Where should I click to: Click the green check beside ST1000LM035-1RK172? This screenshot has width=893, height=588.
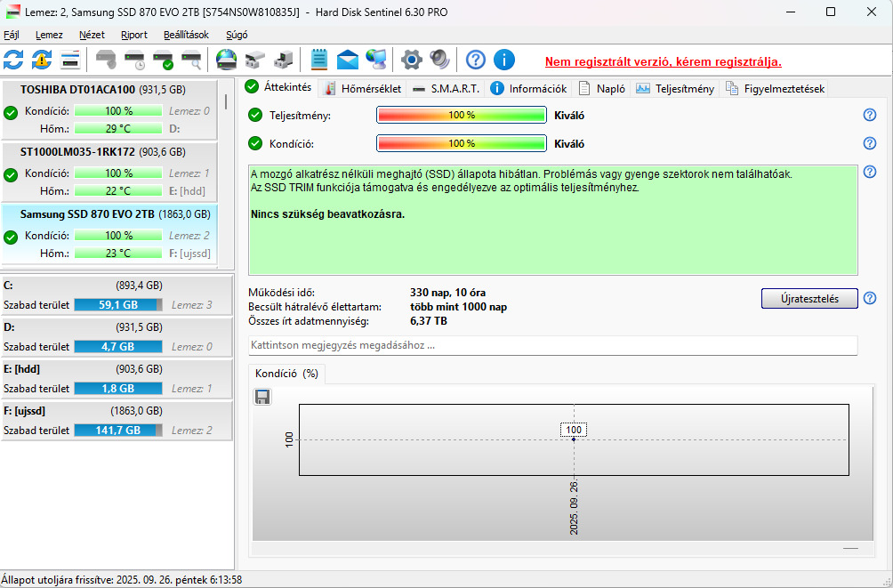[x=11, y=174]
